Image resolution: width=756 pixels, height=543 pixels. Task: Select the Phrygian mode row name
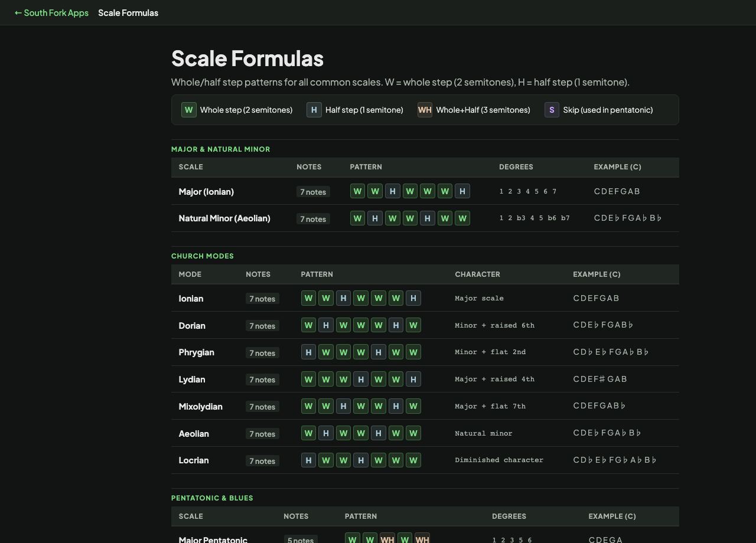coord(196,352)
